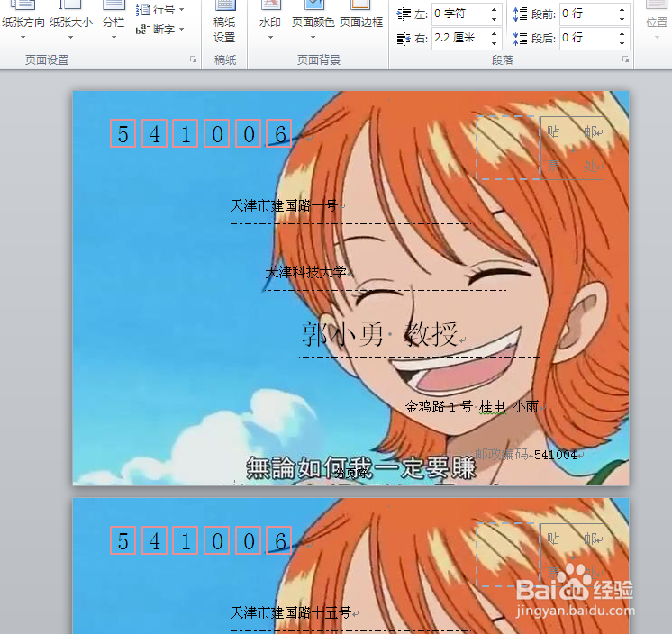
Task: Click the 行号 line numbers button
Action: 159,9
